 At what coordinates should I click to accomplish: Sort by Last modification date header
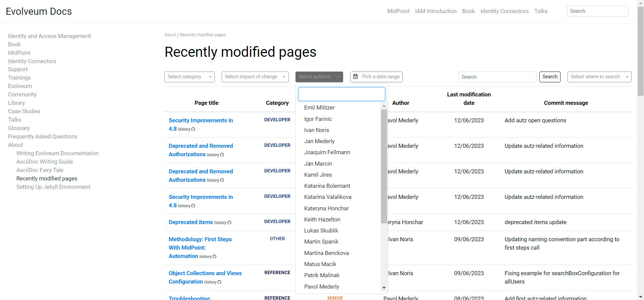469,99
